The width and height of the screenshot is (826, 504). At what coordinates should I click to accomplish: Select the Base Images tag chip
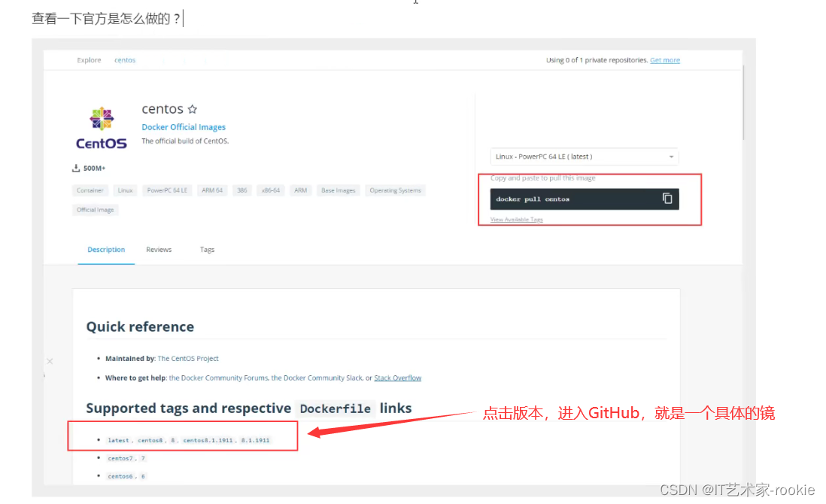pos(339,190)
